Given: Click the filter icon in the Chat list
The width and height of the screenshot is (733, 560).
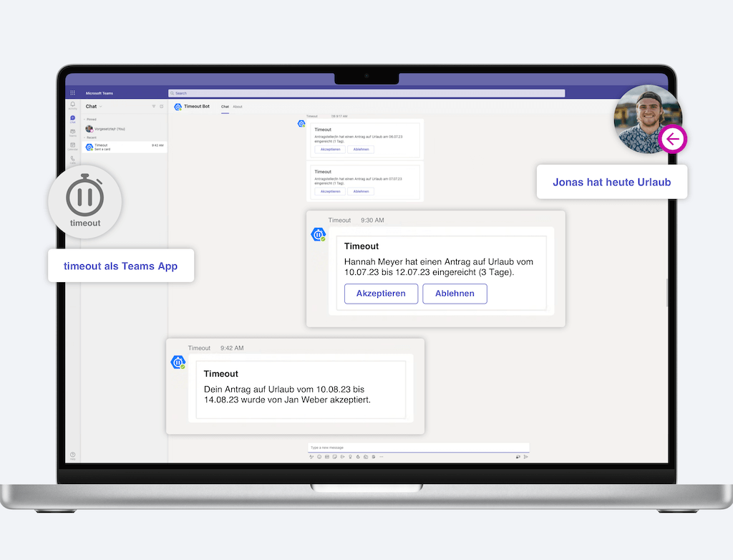Looking at the screenshot, I should [x=154, y=106].
